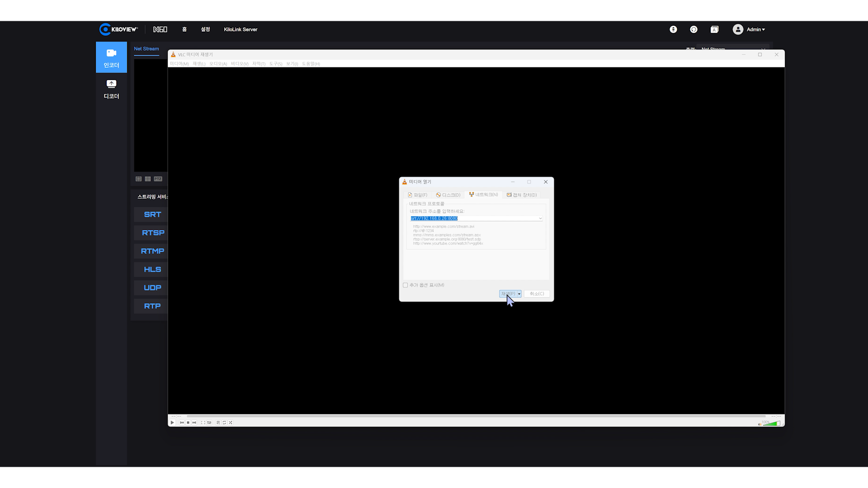Expand the network address history dropdown
The height and width of the screenshot is (488, 868).
click(x=540, y=218)
